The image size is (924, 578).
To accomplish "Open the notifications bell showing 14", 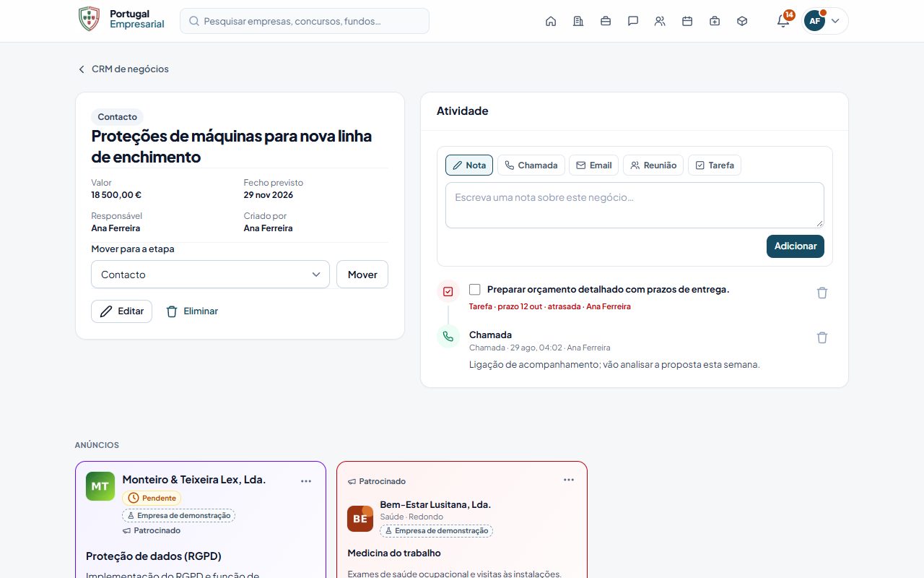I will pyautogui.click(x=783, y=21).
